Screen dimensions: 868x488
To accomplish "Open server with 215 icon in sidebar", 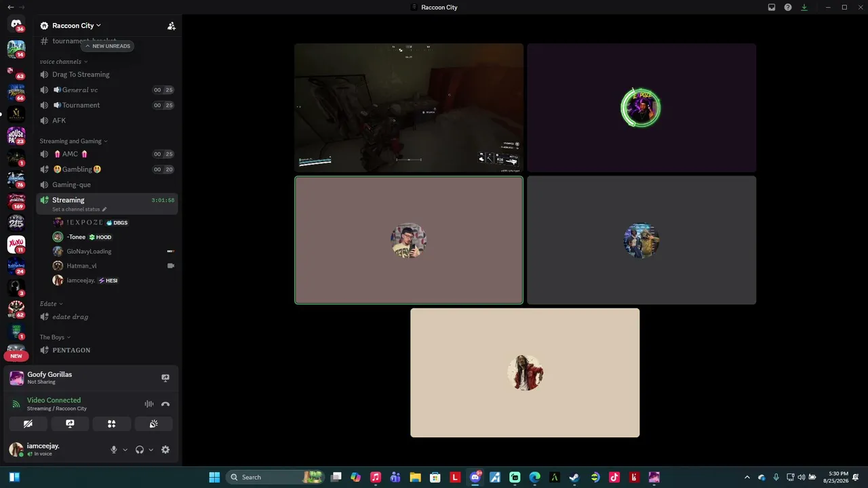I will [x=16, y=223].
